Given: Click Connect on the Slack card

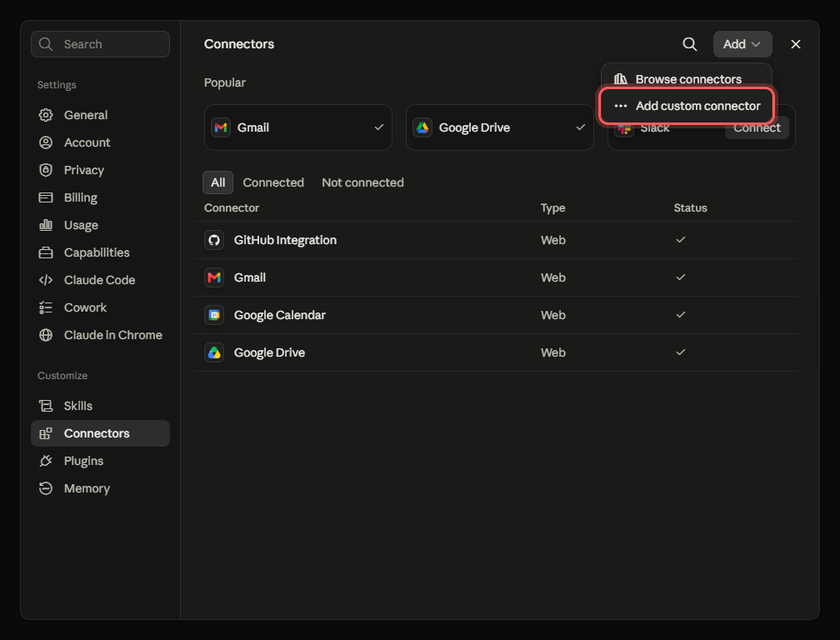Looking at the screenshot, I should 757,128.
